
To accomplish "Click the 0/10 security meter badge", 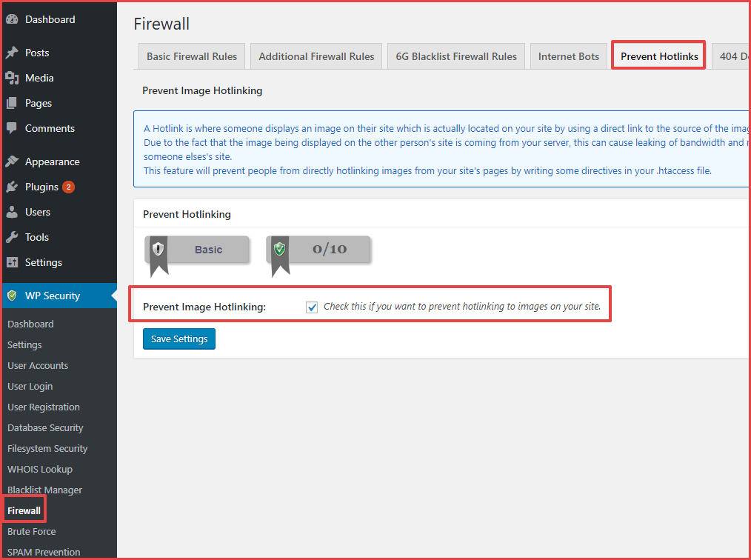I will pyautogui.click(x=318, y=249).
